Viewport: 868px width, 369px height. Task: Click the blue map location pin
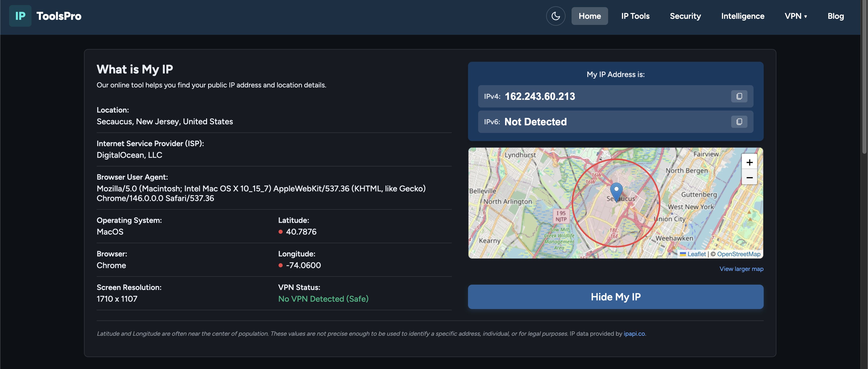(616, 191)
